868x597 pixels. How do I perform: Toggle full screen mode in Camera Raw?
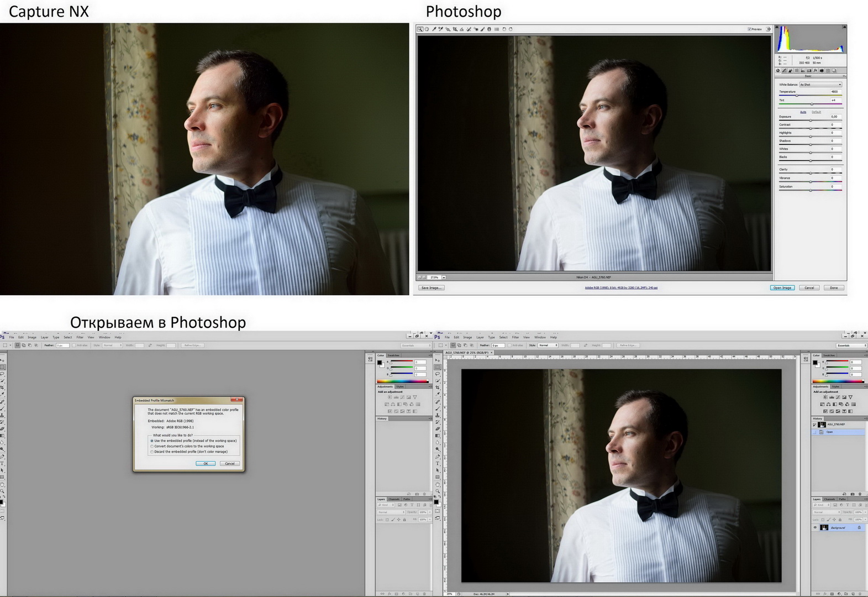pyautogui.click(x=769, y=29)
